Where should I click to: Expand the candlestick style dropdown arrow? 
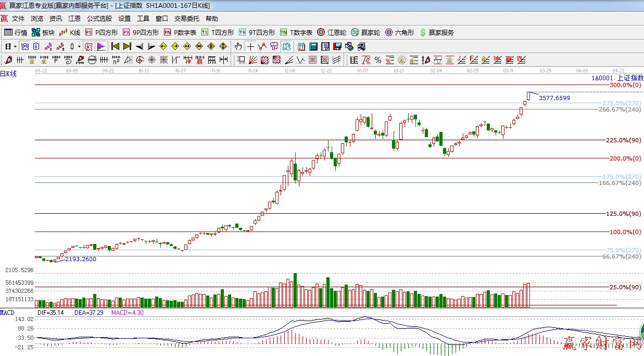pyautogui.click(x=79, y=46)
